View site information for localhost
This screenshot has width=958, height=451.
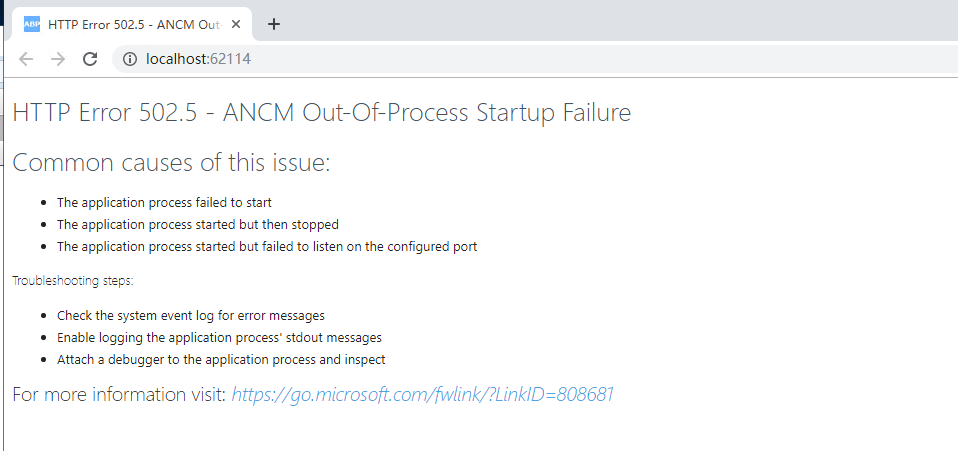129,59
